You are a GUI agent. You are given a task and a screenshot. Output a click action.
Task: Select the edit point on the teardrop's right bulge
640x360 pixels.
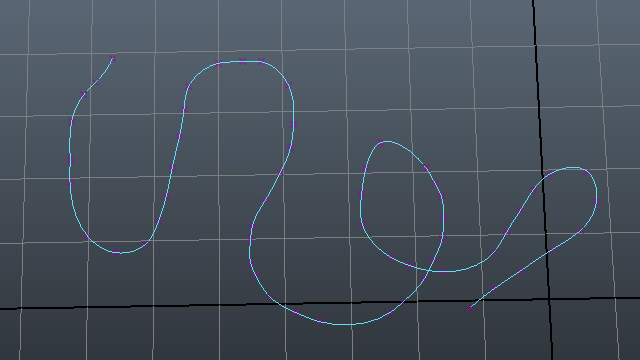point(444,219)
